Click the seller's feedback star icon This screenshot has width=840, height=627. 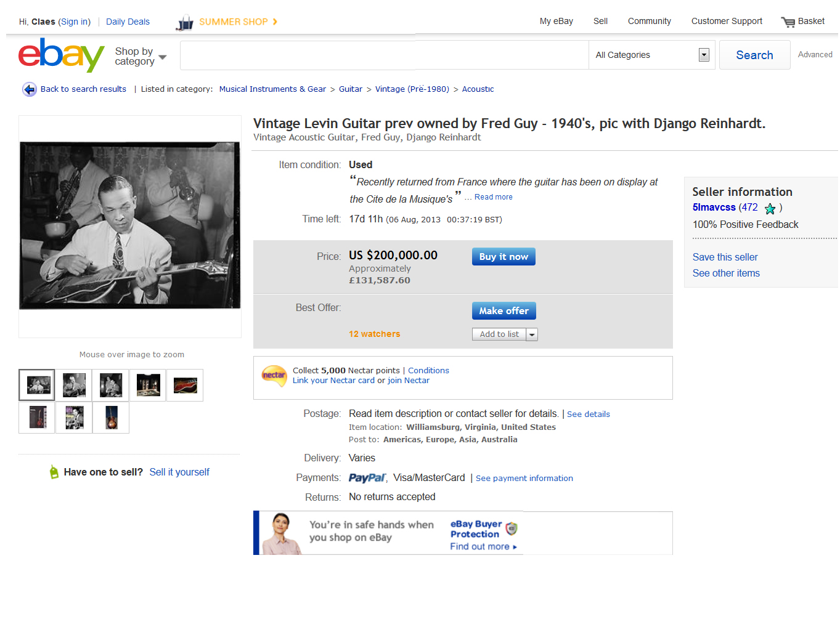770,209
